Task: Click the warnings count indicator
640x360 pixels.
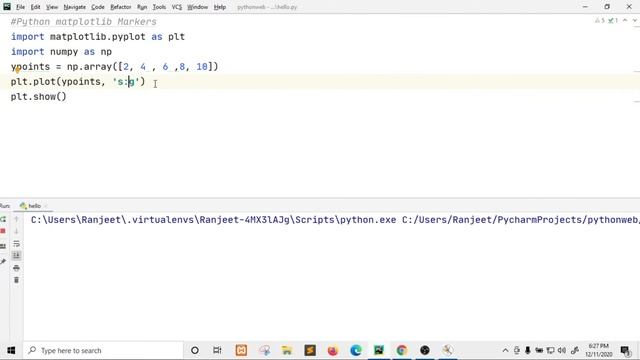Action: point(600,20)
